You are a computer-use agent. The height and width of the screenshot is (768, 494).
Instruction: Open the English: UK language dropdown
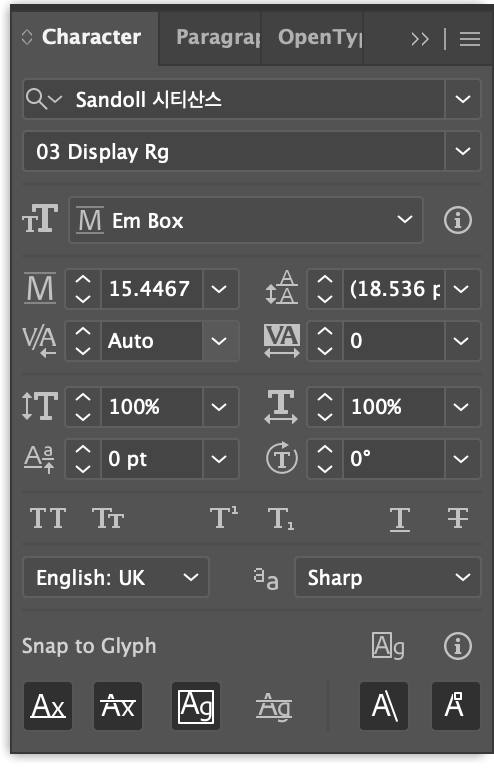click(116, 577)
